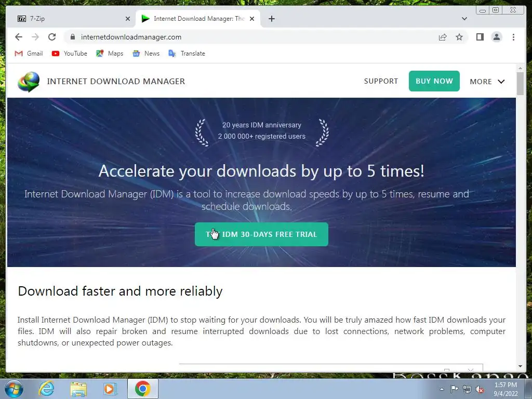The image size is (532, 399).
Task: Open the YouTube bookmark
Action: click(70, 54)
